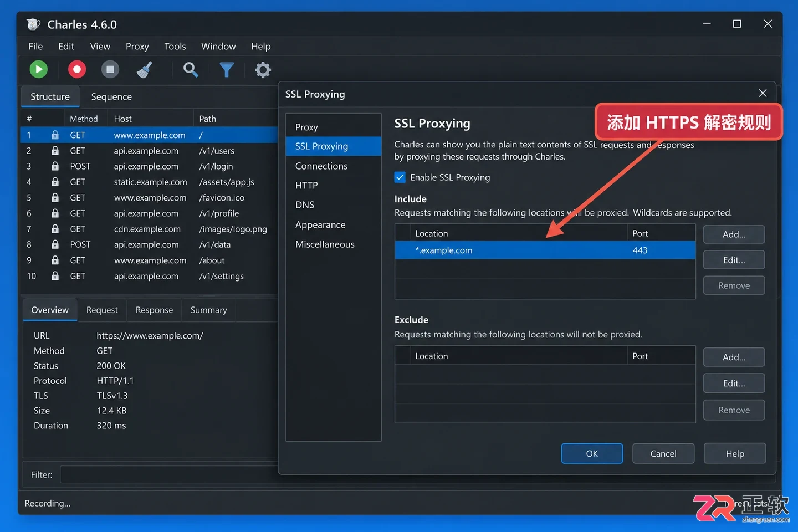
Task: Select the cdn.example.com request row
Action: pyautogui.click(x=149, y=229)
